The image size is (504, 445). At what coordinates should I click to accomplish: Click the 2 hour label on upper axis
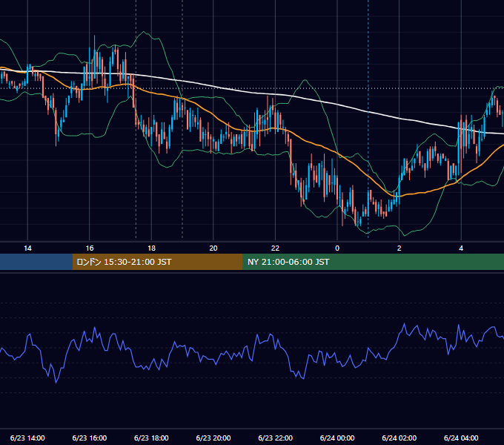coord(399,248)
